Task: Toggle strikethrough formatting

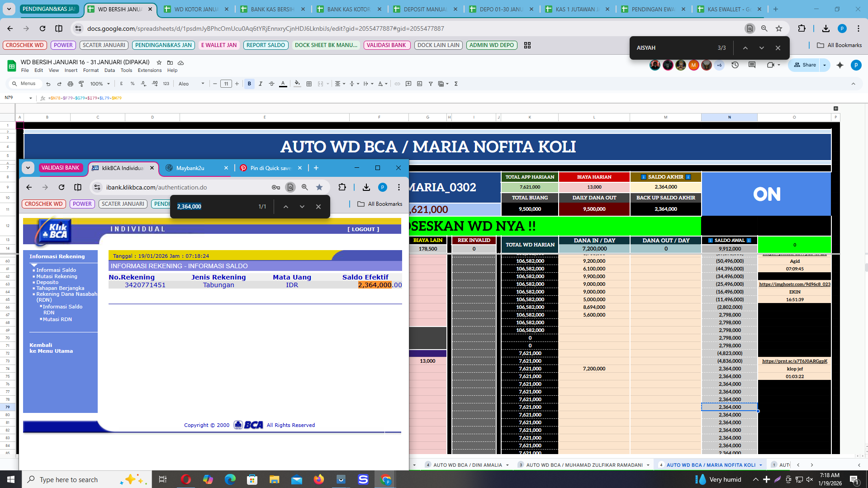Action: [x=271, y=84]
